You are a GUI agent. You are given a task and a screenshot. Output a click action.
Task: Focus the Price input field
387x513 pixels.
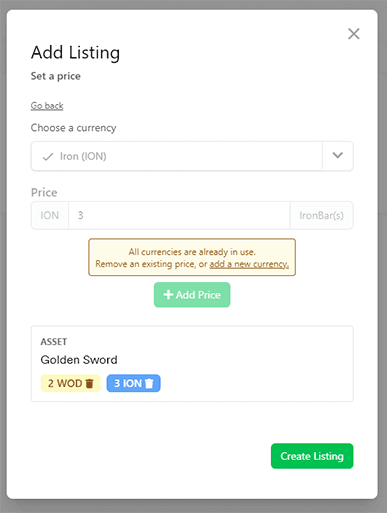[179, 215]
